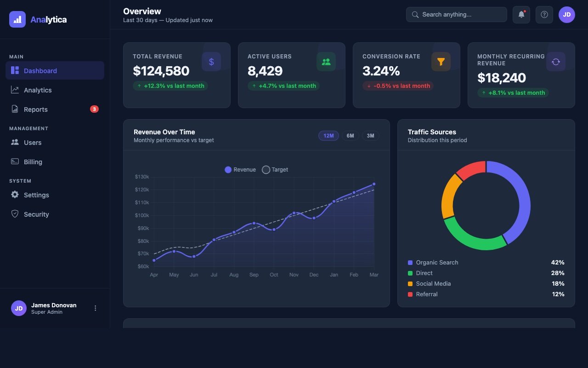Open the help question mark icon
This screenshot has height=368, width=588.
pyautogui.click(x=544, y=15)
